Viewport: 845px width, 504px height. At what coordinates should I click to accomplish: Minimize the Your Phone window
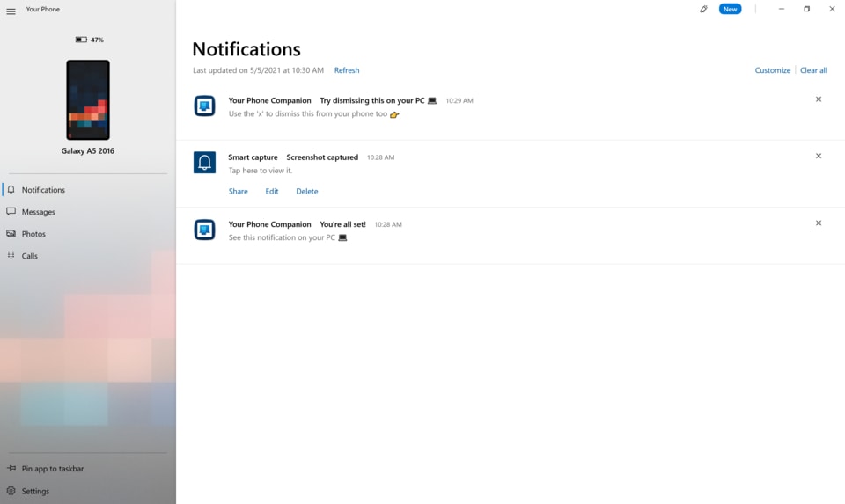[782, 9]
